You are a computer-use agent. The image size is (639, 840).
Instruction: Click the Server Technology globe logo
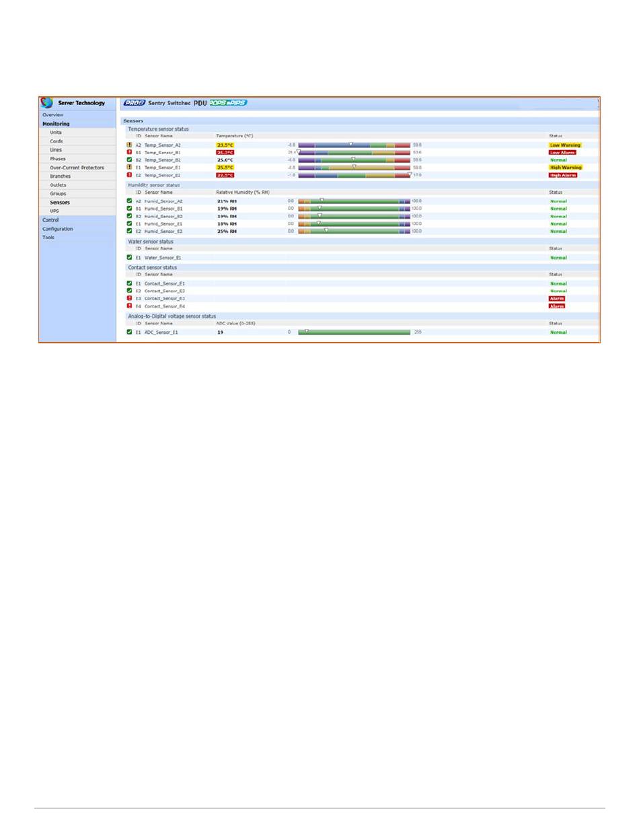(46, 103)
